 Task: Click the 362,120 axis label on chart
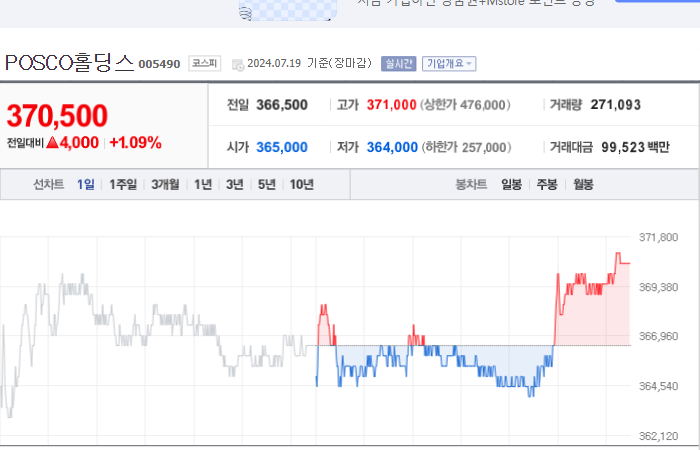(658, 436)
